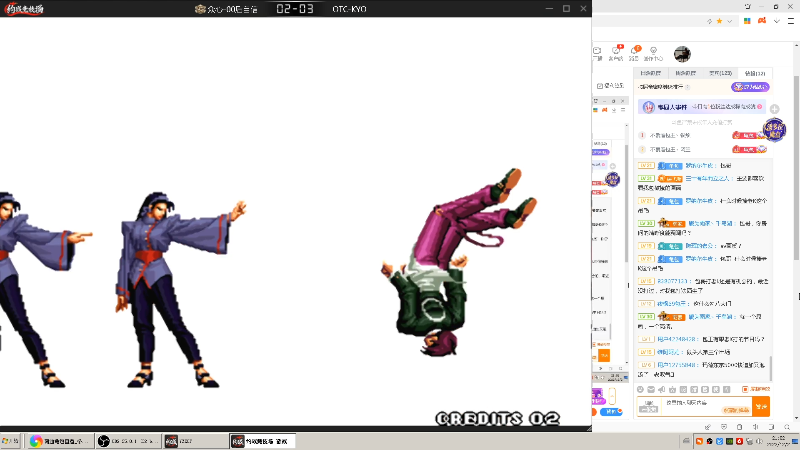Viewport: 800px width, 450px height.
Task: Switch to the colorful browser taskbar item
Action: point(59,441)
